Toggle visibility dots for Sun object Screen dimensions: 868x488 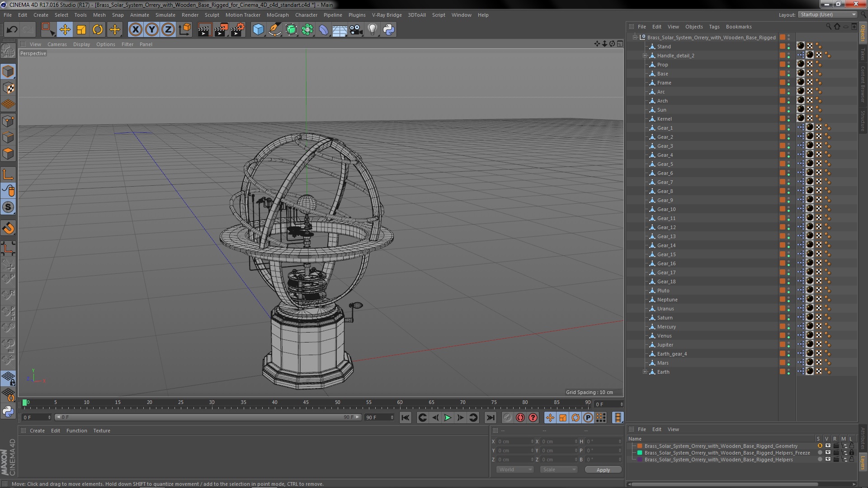pyautogui.click(x=789, y=110)
